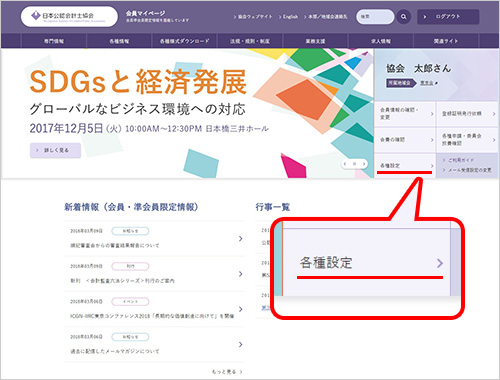Open 会員情報の確認・変更 in the member panel

[x=405, y=114]
